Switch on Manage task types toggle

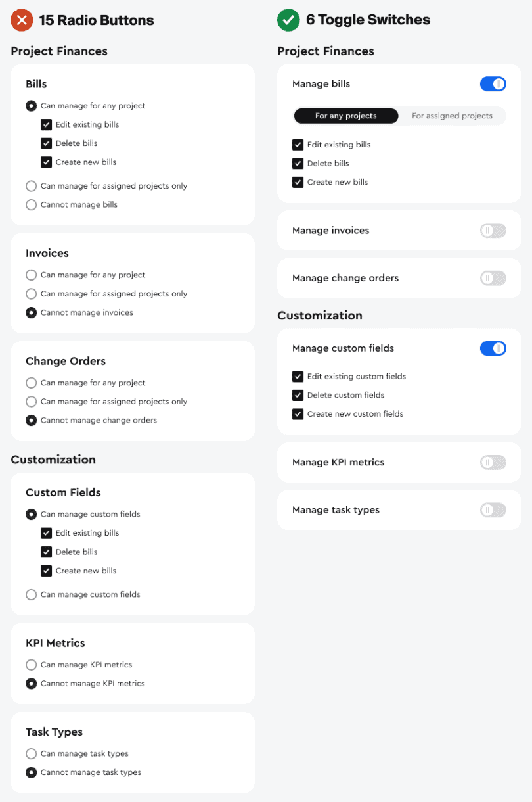493,510
